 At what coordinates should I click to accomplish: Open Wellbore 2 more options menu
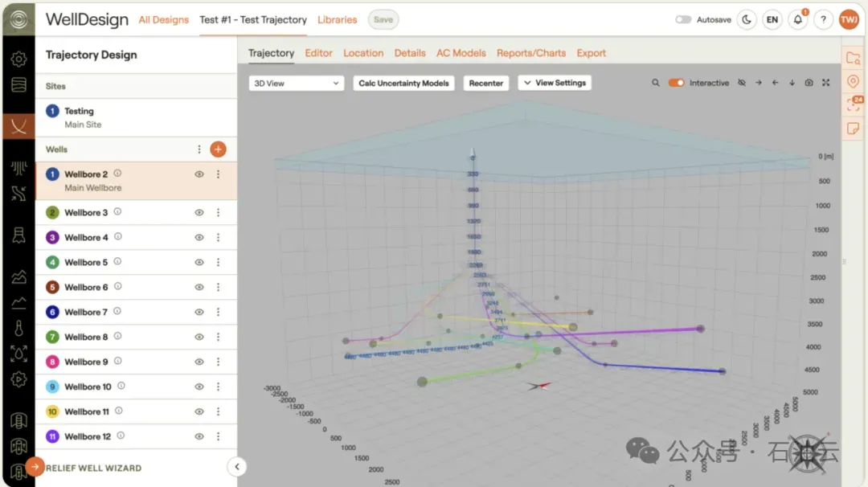coord(218,174)
